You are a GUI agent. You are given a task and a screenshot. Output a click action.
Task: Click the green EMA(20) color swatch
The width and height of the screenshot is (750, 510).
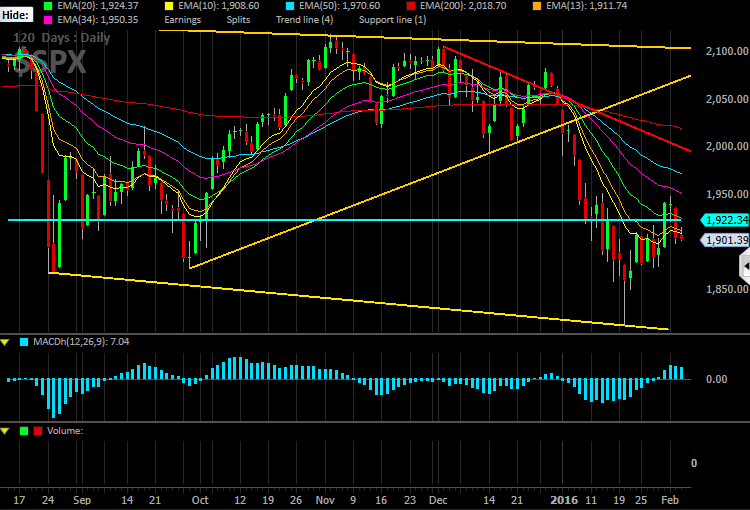point(48,6)
